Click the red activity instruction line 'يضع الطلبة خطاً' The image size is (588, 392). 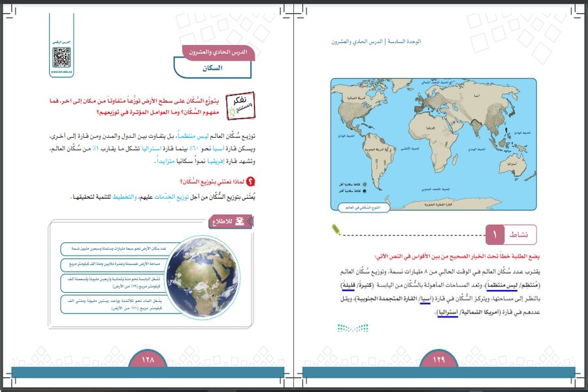[x=457, y=257]
